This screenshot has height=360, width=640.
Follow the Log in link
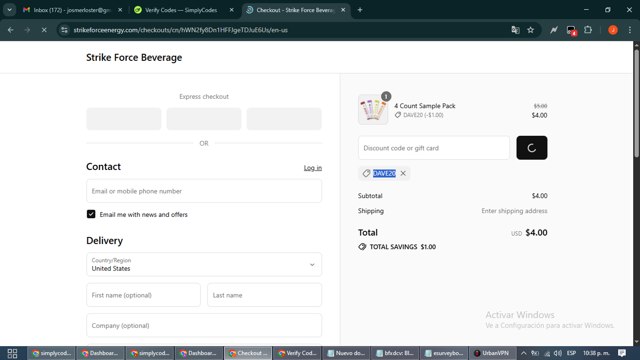click(x=313, y=168)
